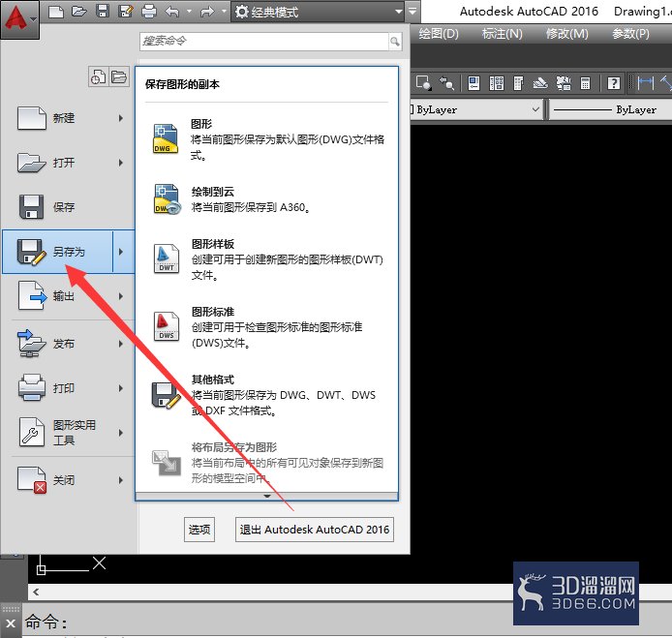Show open documents icon
The height and width of the screenshot is (638, 672).
pos(119,77)
